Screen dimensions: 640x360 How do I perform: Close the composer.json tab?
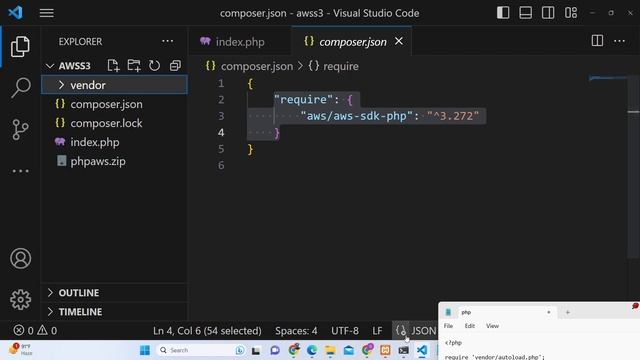point(399,41)
